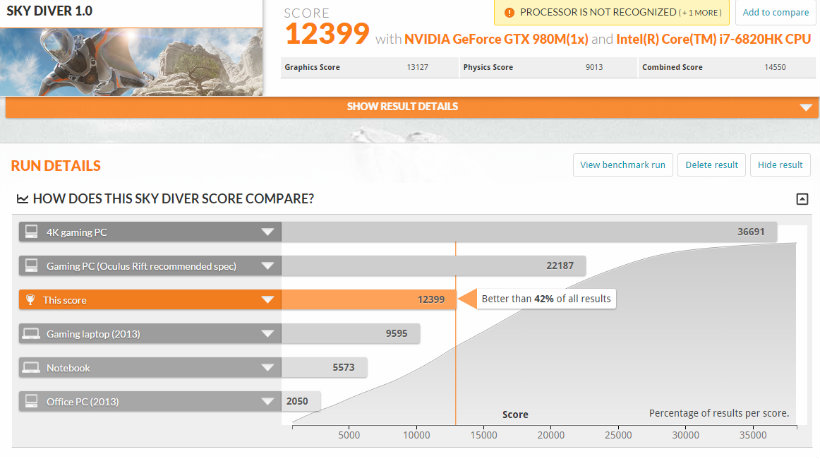Click the Processor is not recognized notice

coord(612,13)
